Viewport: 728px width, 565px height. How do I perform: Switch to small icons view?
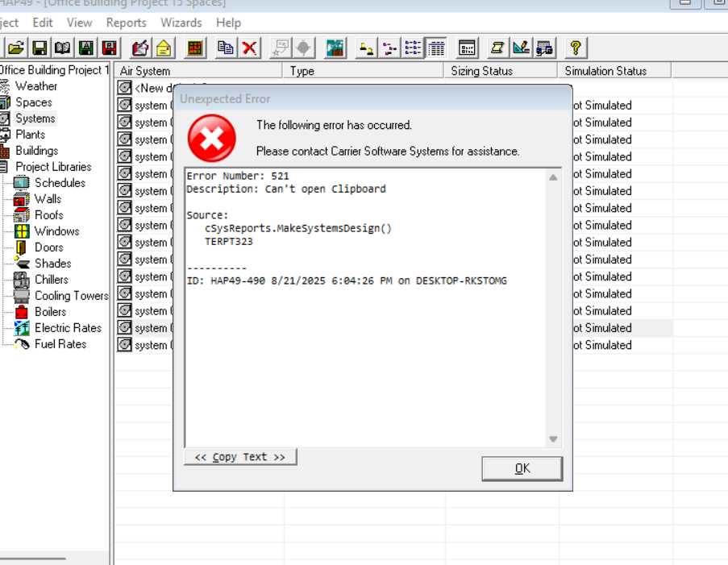click(x=389, y=48)
